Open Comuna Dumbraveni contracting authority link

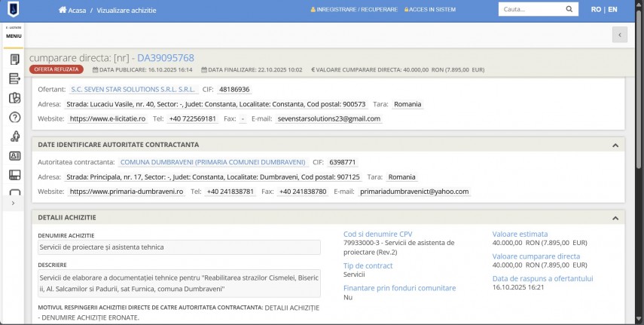coord(213,162)
